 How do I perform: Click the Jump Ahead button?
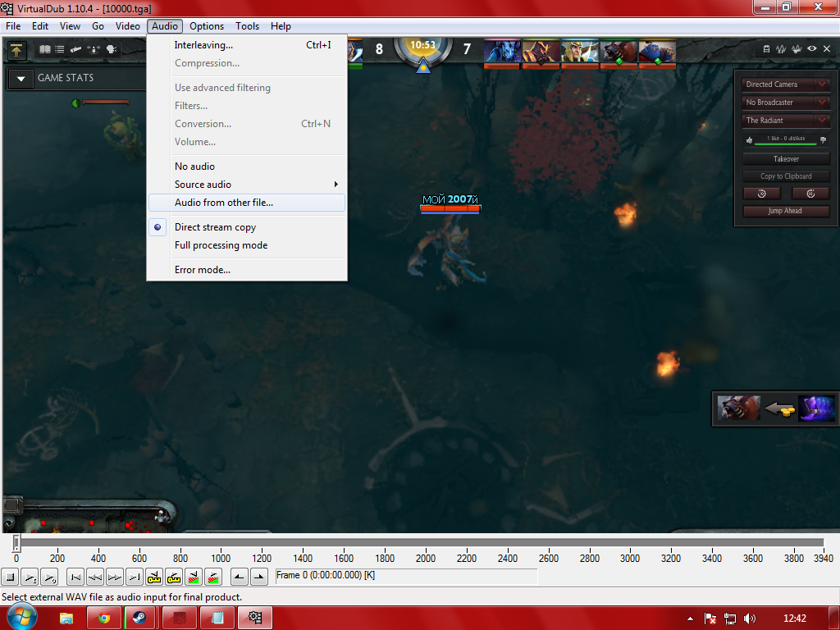pos(786,211)
